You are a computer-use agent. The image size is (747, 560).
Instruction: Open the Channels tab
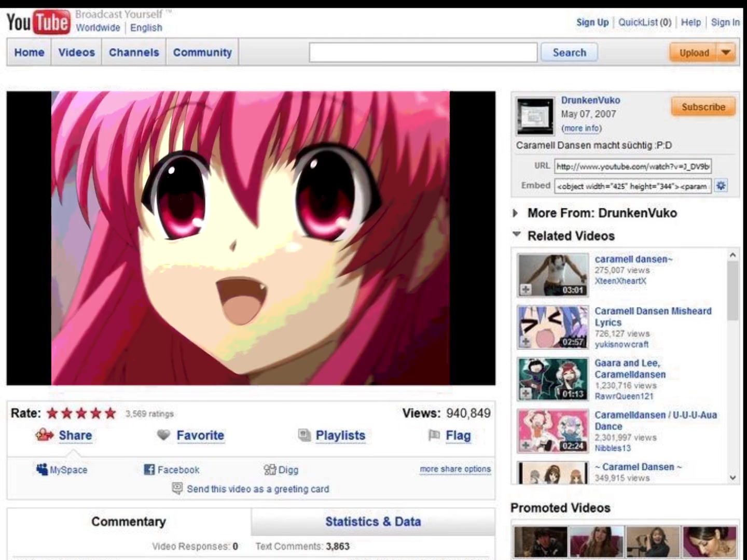134,52
